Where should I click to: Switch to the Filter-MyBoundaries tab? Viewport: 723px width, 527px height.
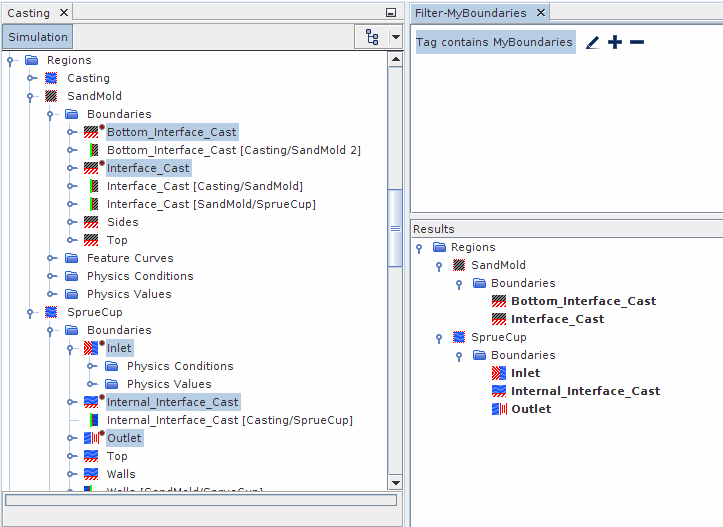[x=470, y=13]
